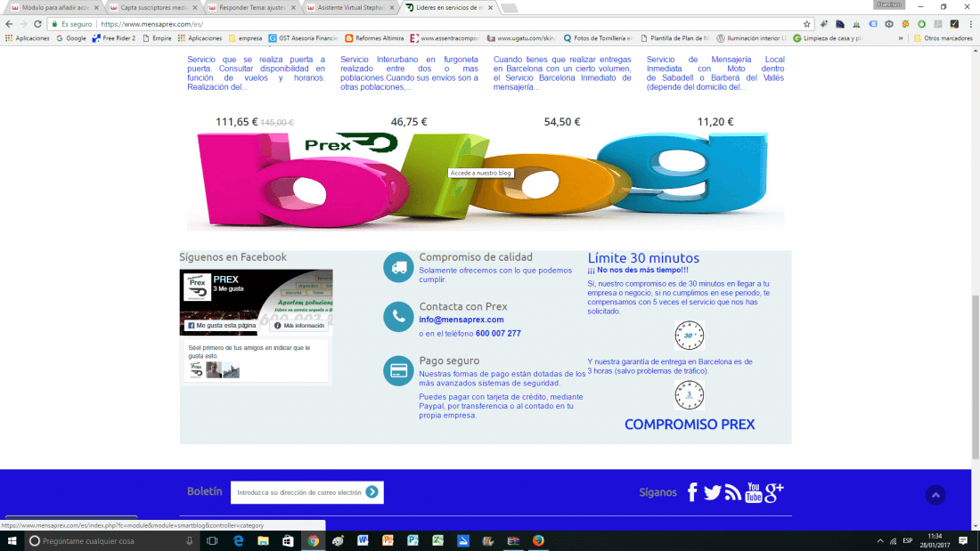The height and width of the screenshot is (551, 980).
Task: Click Cortana search box on taskbar
Action: point(112,541)
